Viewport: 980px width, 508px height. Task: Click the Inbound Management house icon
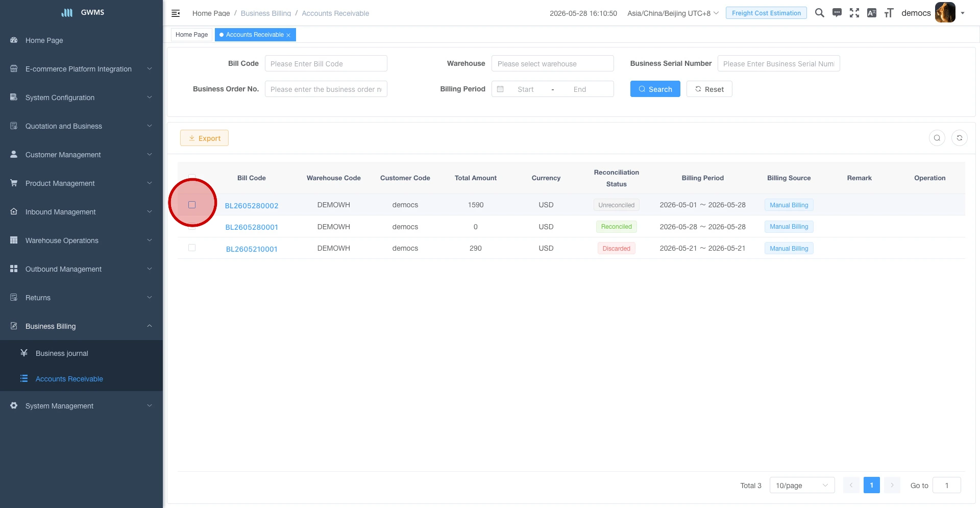(x=14, y=212)
